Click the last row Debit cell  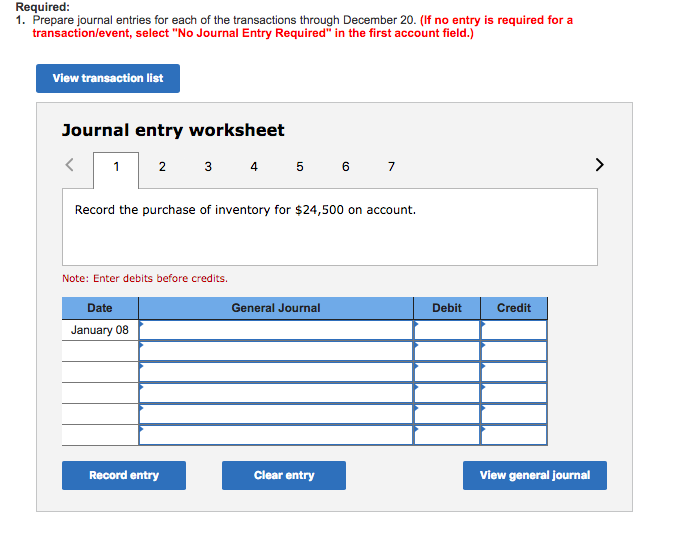point(447,435)
